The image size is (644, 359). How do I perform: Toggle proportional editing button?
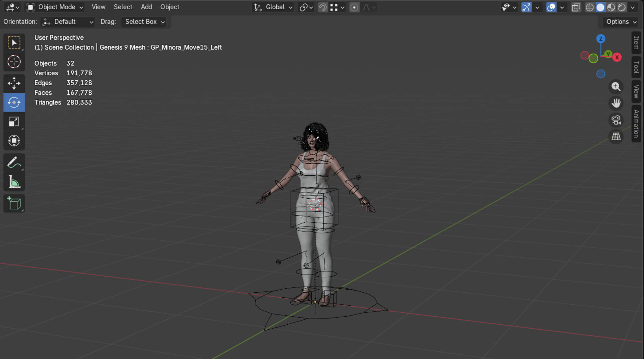(x=354, y=7)
